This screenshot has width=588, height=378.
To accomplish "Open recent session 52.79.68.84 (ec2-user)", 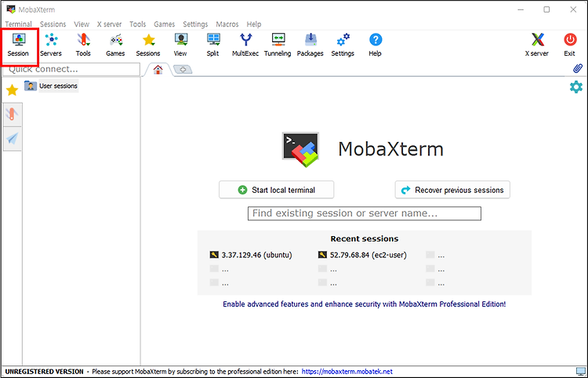I will pos(362,255).
